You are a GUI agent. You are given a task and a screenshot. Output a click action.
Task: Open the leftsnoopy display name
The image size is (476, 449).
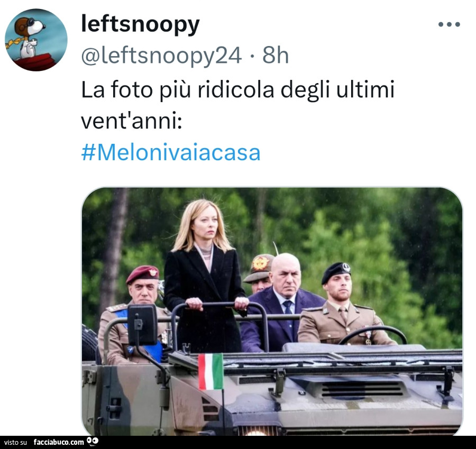tap(140, 24)
